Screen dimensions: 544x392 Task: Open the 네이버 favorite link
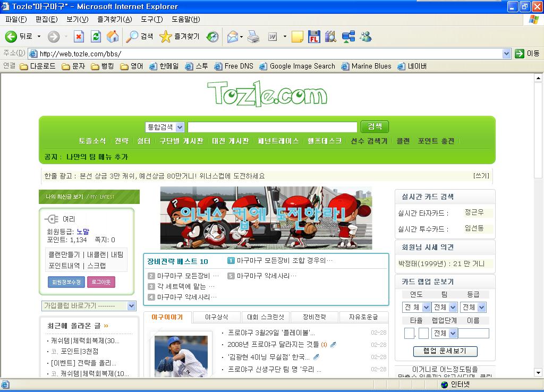coord(412,66)
